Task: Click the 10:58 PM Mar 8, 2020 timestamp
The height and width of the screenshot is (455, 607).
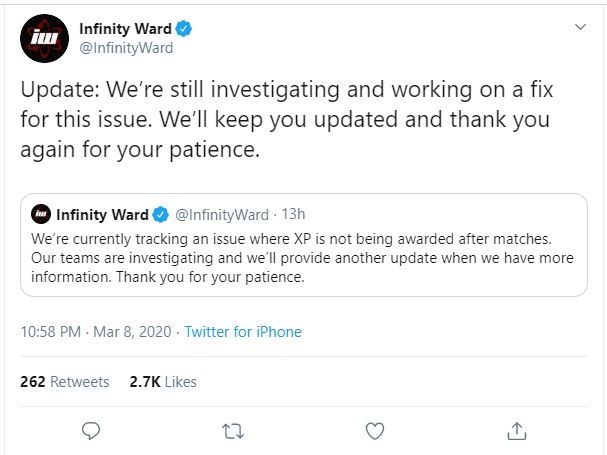Action: [x=96, y=332]
